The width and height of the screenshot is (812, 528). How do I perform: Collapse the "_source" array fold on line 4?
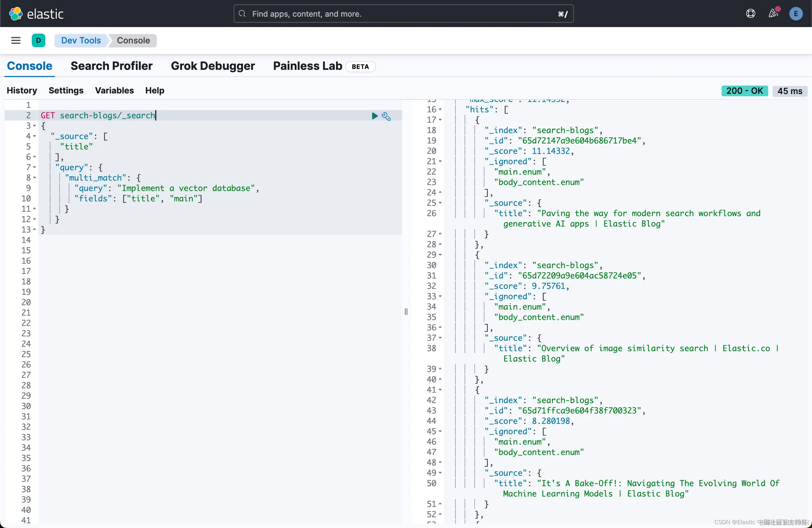[34, 136]
